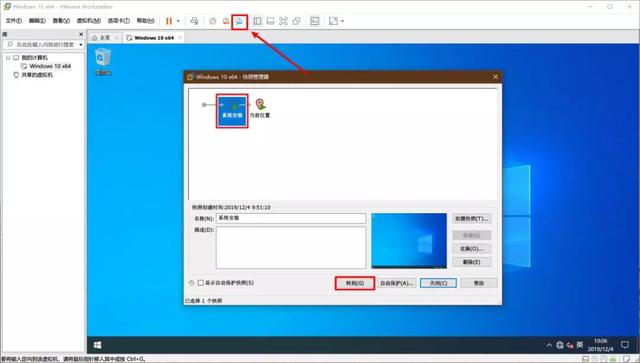This screenshot has width=640, height=363.
Task: Select Windows 10 x64 in the library tree
Action: click(x=50, y=66)
